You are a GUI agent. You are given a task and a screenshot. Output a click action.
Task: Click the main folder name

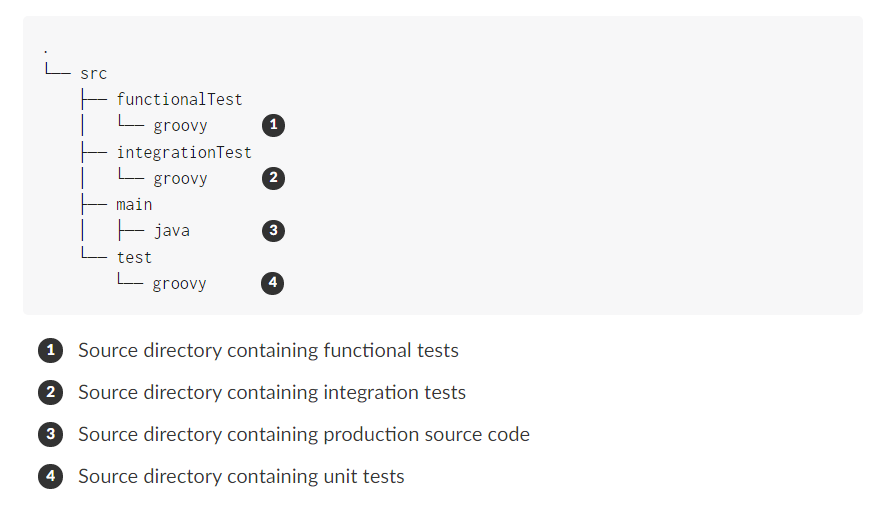135,204
